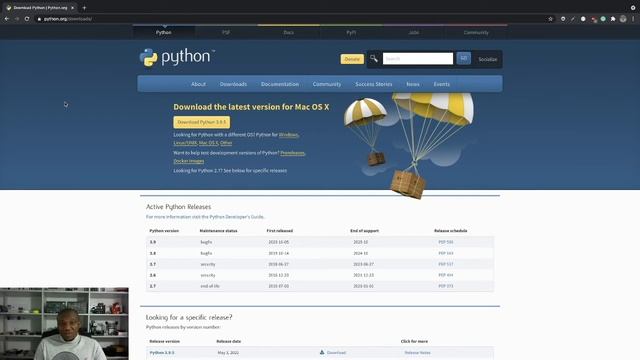The image size is (640, 360).
Task: Click the 3.9 version cell in the releases table
Action: (153, 242)
